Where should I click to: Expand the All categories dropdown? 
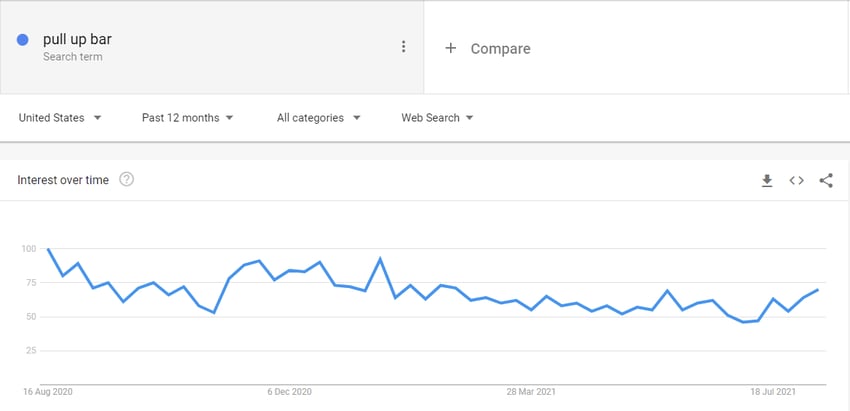(319, 118)
